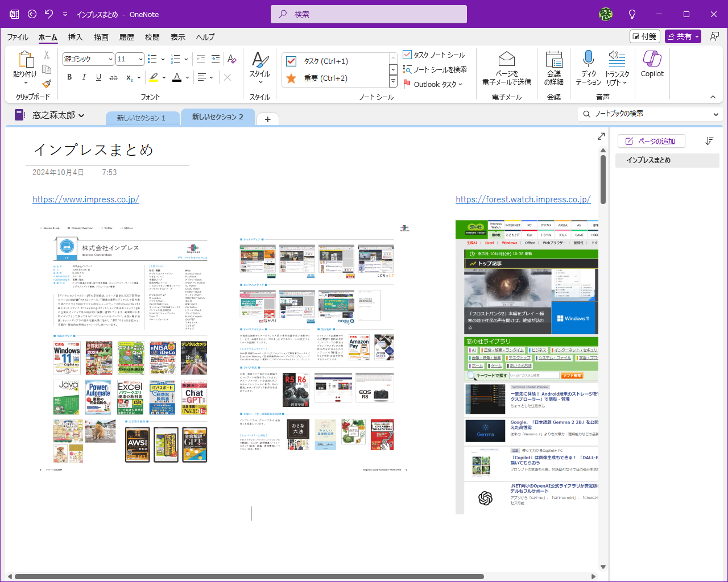This screenshot has width=728, height=582.
Task: Click the Copy icon in clipboard group
Action: [47, 69]
